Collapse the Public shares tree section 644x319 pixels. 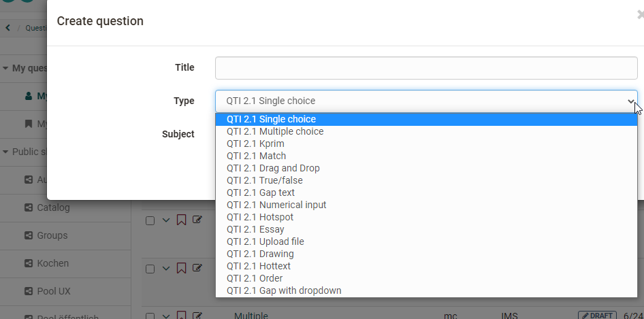[x=5, y=152]
